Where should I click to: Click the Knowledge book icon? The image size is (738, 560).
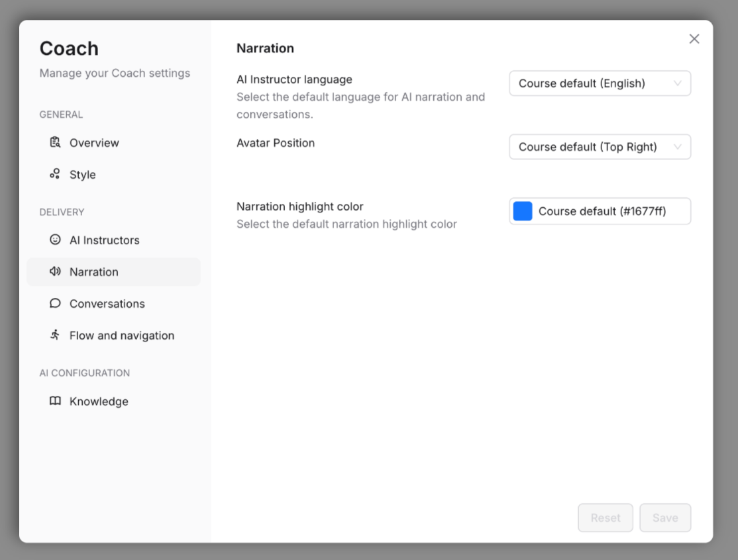pyautogui.click(x=56, y=401)
